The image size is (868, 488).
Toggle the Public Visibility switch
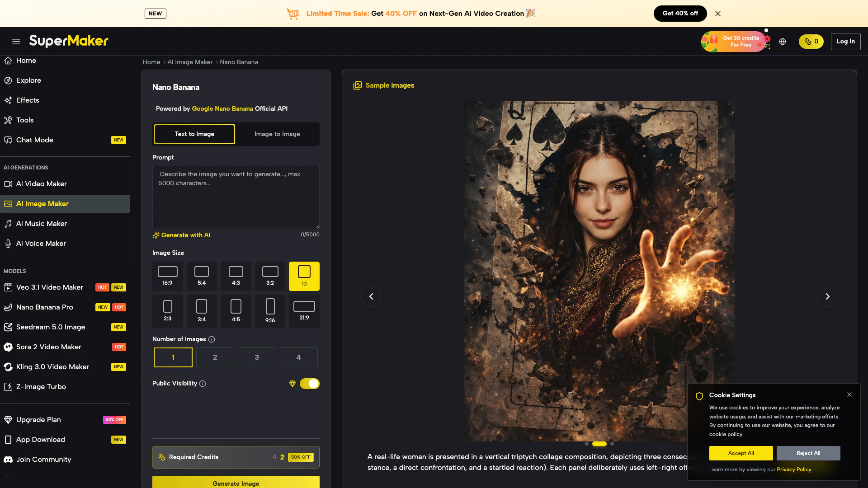pos(310,384)
